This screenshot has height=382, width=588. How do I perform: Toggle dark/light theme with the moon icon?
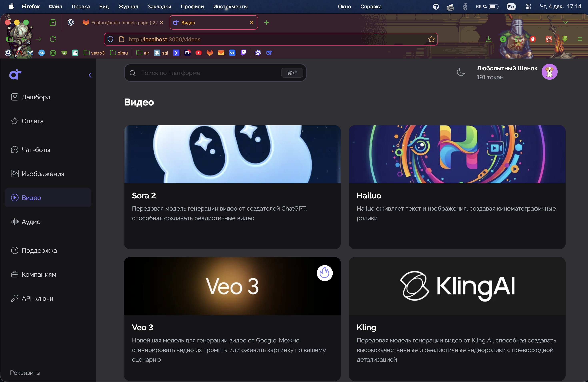(x=461, y=72)
